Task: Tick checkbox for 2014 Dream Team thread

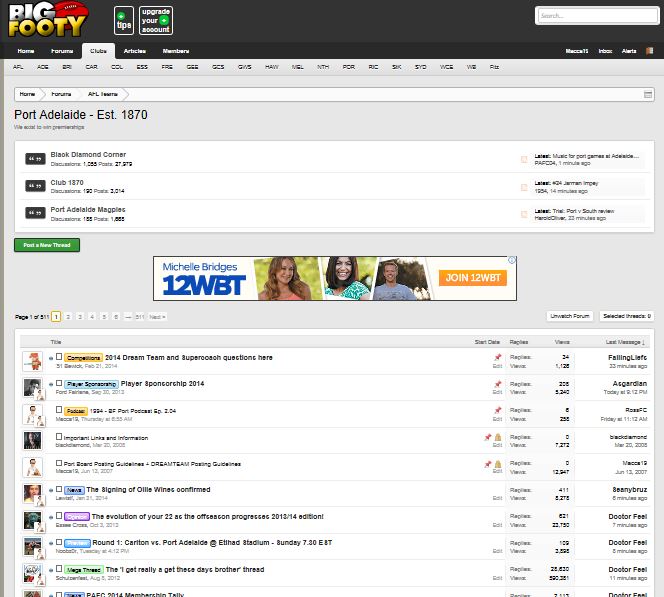Action: pyautogui.click(x=59, y=356)
